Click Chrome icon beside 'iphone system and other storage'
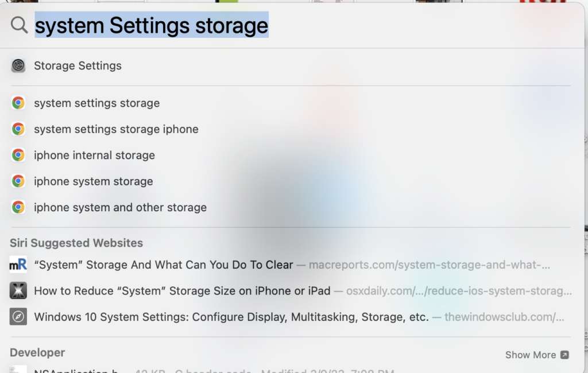The width and height of the screenshot is (588, 373). click(18, 207)
